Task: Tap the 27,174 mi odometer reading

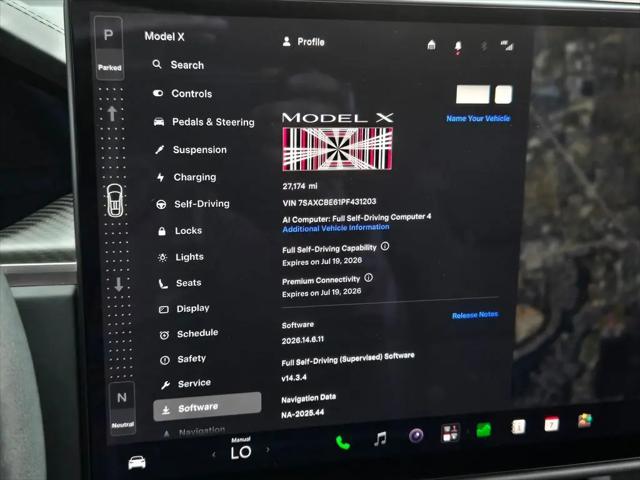Action: 300,186
